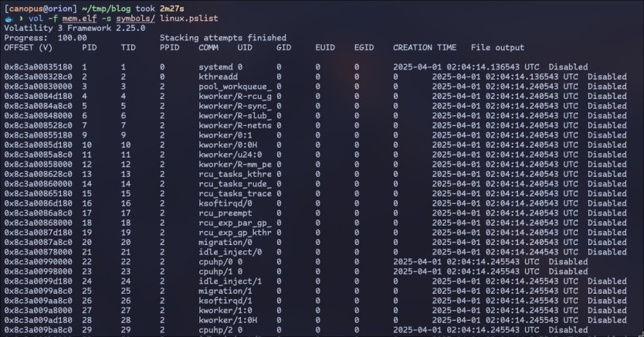Click the 'OFFSET (V)' column header

click(x=29, y=48)
